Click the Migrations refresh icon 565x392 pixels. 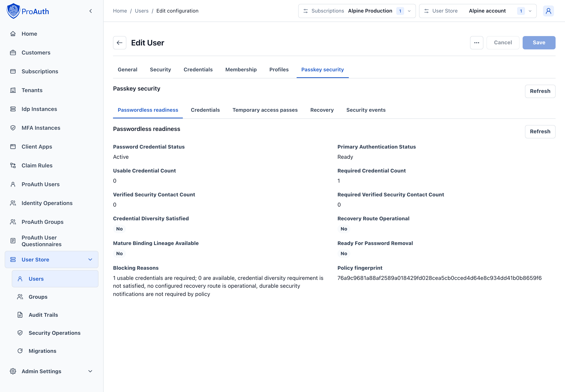pyautogui.click(x=20, y=351)
